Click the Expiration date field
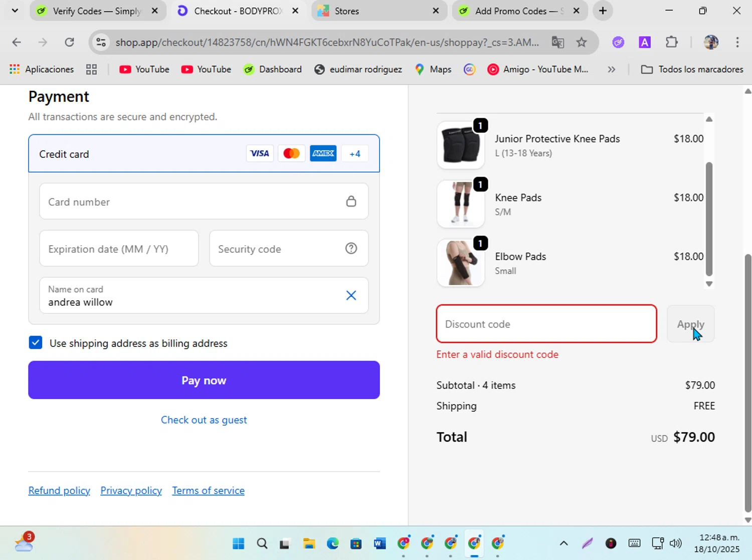Screen dimensions: 752x560 (119, 248)
